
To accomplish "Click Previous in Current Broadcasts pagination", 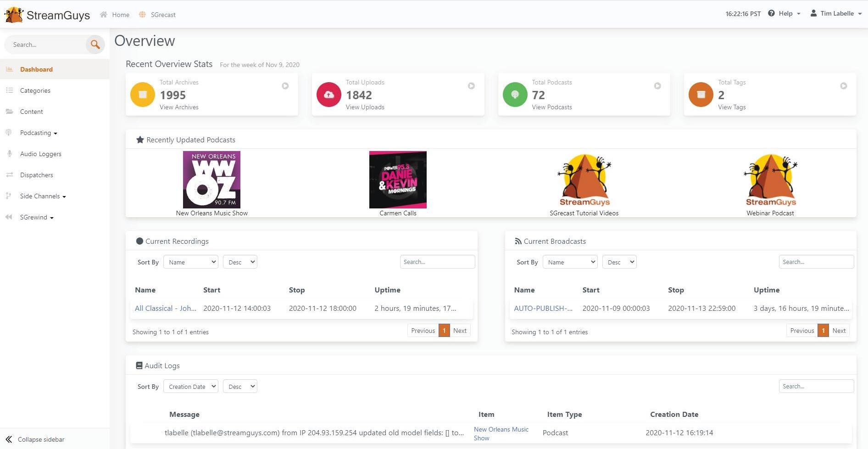I will pos(802,331).
